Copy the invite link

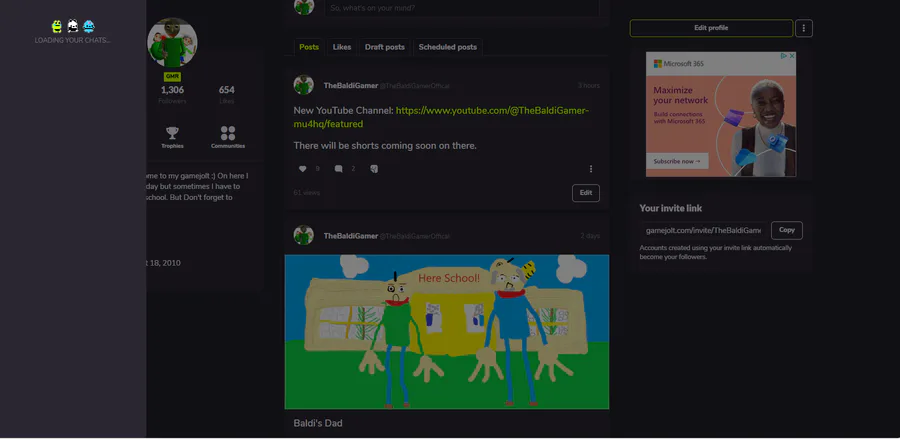[786, 230]
